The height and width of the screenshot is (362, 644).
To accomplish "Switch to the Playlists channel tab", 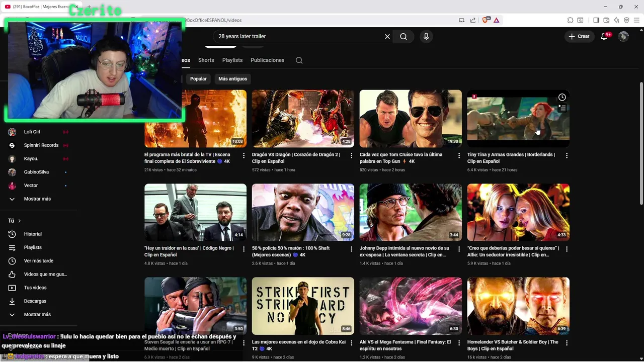I will click(232, 60).
